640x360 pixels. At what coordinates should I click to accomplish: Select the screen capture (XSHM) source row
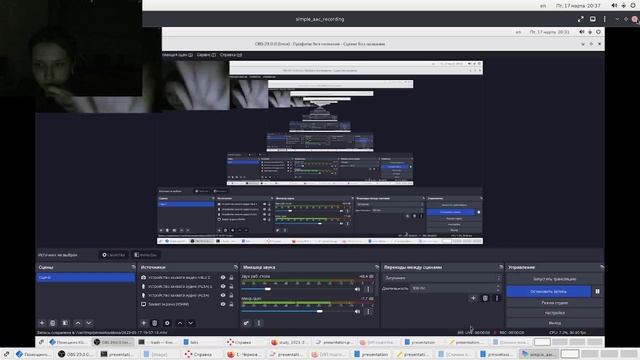[x=188, y=304]
